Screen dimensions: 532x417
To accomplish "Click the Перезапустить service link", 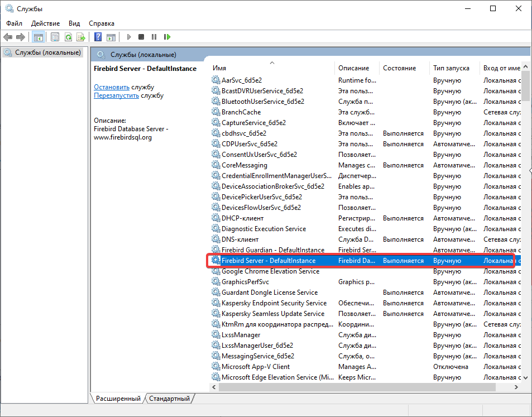I will tap(116, 95).
